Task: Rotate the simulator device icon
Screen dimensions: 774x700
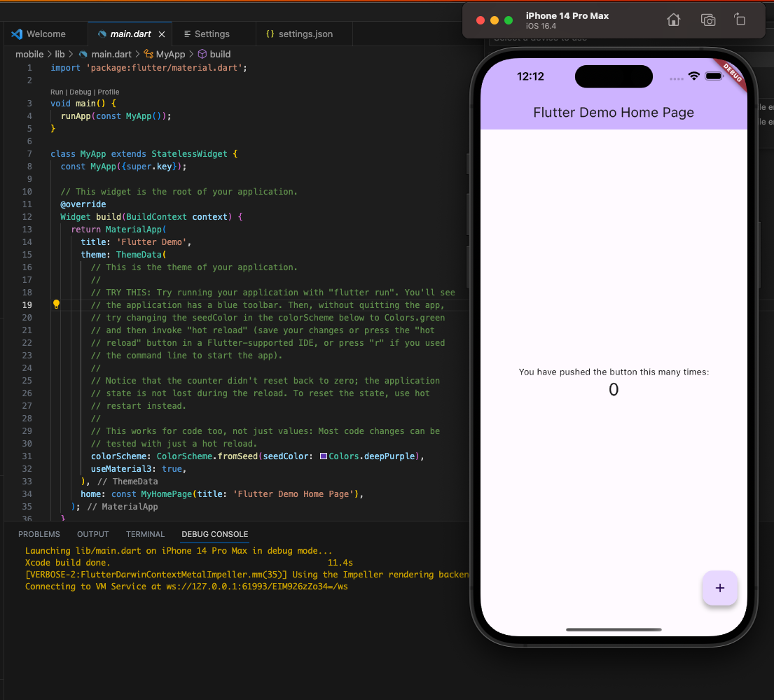Action: 740,20
